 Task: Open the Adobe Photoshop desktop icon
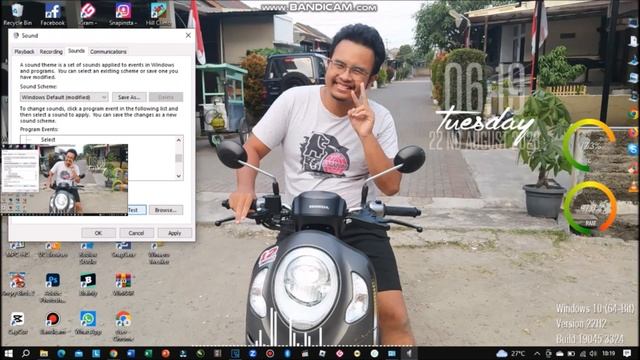(x=53, y=288)
